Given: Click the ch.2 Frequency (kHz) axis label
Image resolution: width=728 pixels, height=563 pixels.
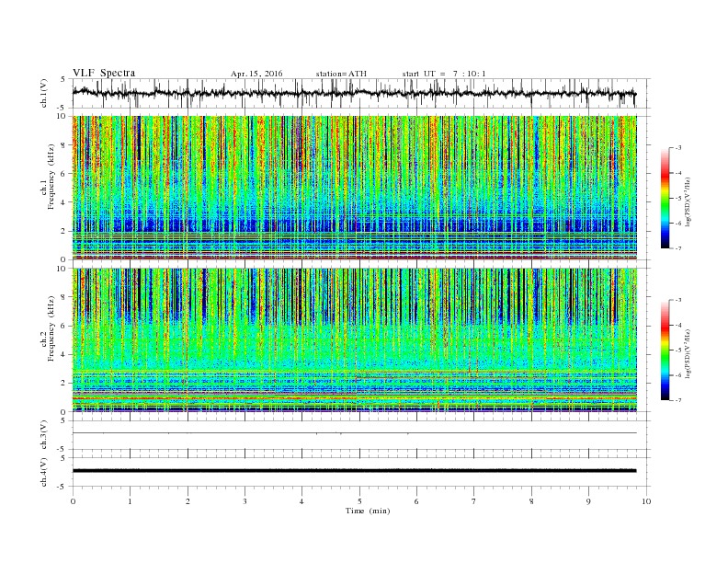Looking at the screenshot, I should (x=48, y=328).
